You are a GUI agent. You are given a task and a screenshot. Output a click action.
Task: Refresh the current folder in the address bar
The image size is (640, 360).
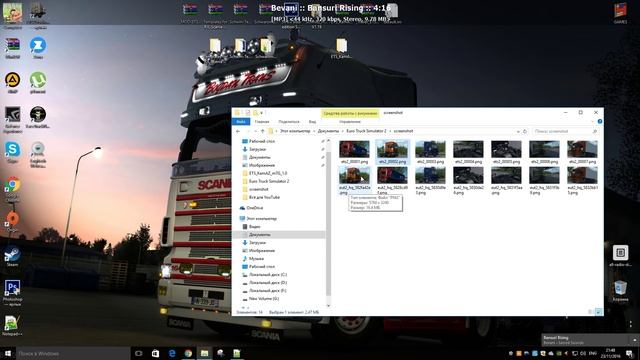coord(525,131)
